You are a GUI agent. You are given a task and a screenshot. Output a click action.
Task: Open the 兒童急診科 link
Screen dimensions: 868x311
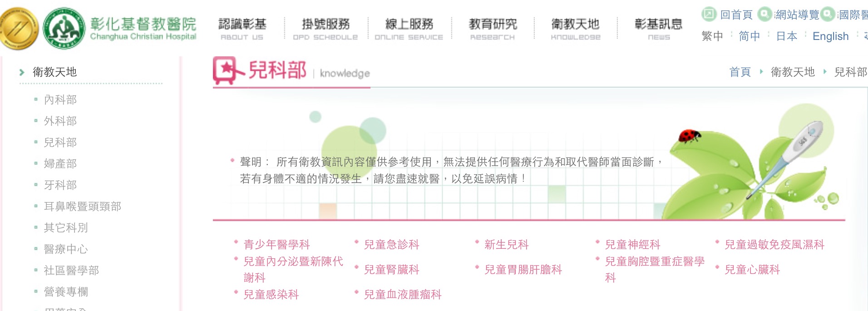[x=391, y=245]
